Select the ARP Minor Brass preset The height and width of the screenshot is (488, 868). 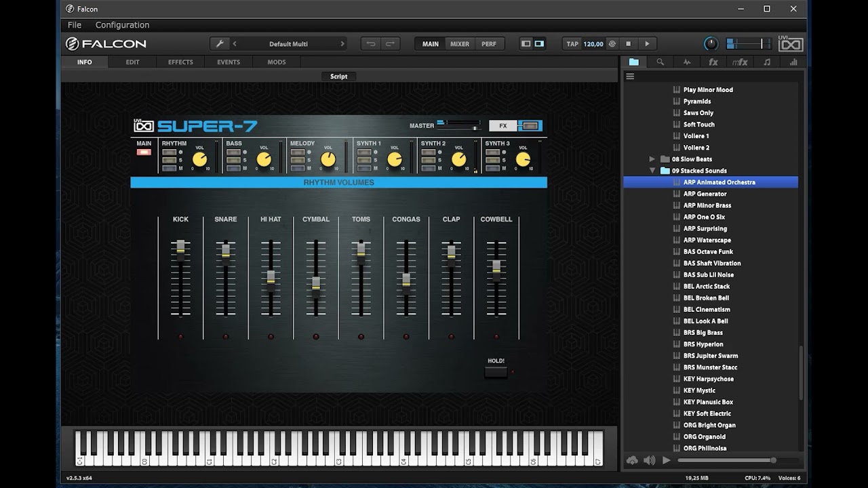pyautogui.click(x=707, y=205)
